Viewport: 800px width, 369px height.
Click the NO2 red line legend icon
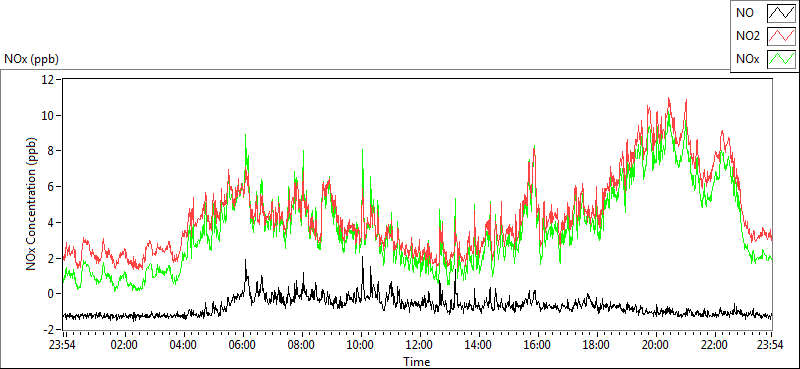781,36
